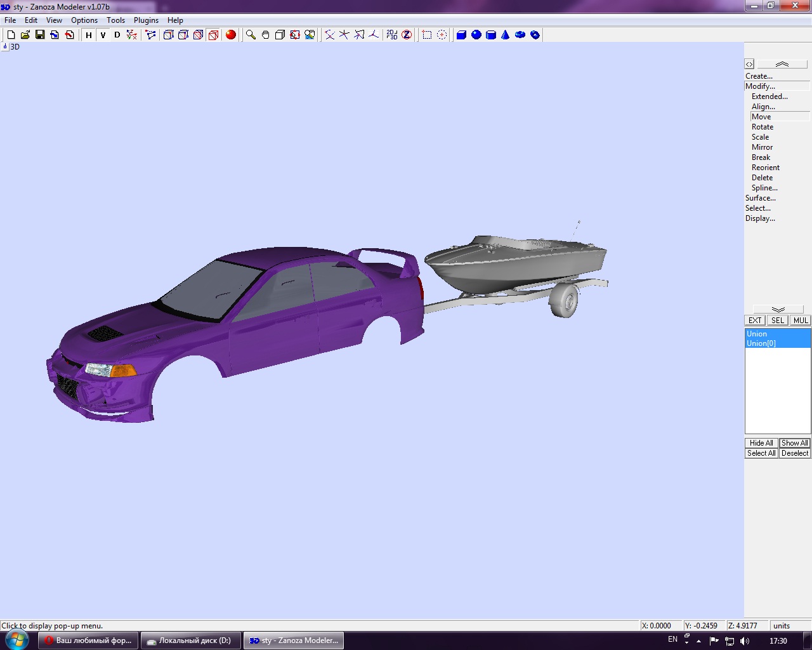This screenshot has width=812, height=650.
Task: Save the model with the floppy icon
Action: pos(40,35)
